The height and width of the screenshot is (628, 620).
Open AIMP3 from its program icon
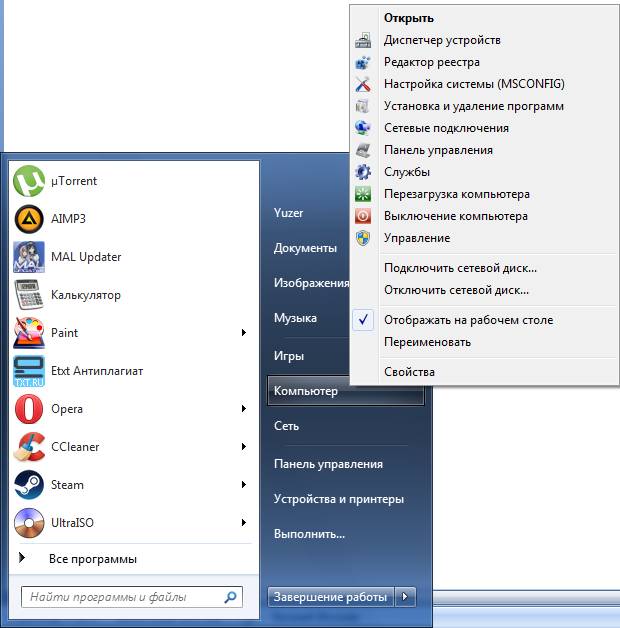tap(29, 219)
